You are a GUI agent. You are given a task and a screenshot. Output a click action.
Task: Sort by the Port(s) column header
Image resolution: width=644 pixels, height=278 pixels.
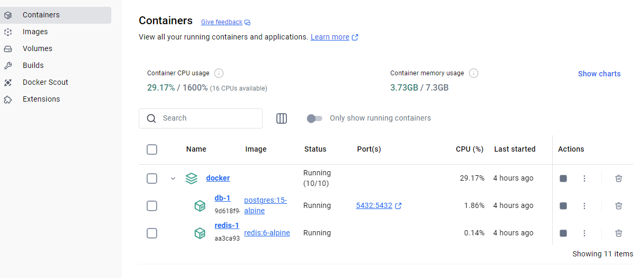[x=369, y=149]
